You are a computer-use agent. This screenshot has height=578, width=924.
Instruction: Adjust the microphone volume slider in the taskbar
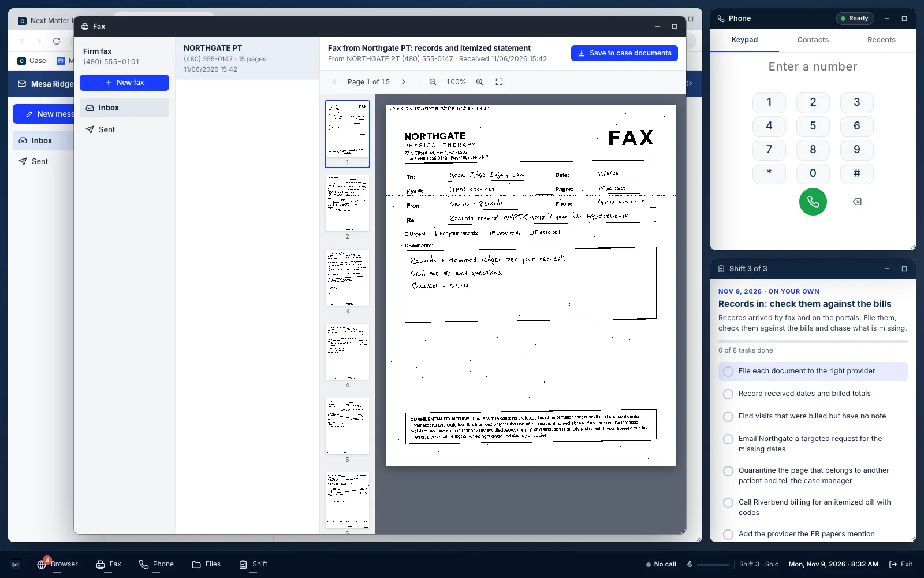(713, 564)
